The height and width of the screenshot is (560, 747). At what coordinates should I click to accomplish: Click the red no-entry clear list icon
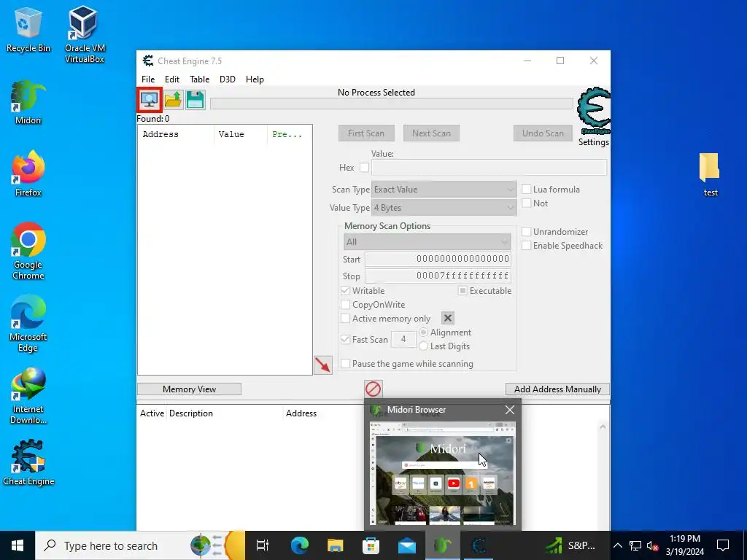373,389
